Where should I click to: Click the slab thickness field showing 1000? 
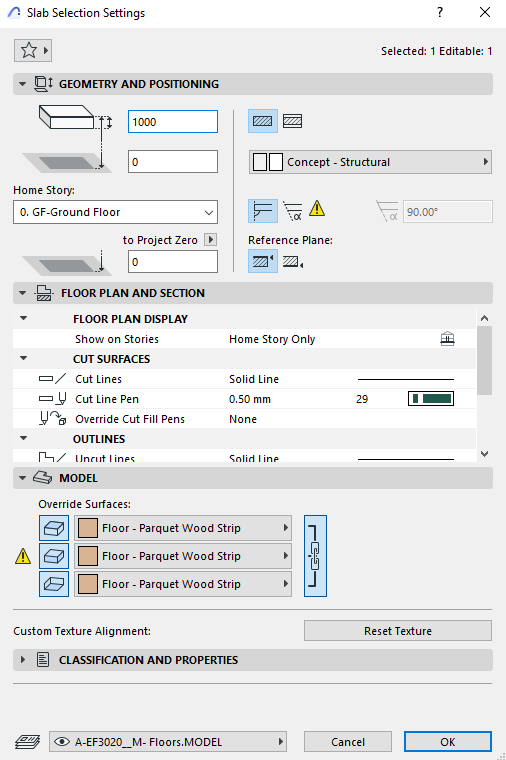tap(173, 122)
